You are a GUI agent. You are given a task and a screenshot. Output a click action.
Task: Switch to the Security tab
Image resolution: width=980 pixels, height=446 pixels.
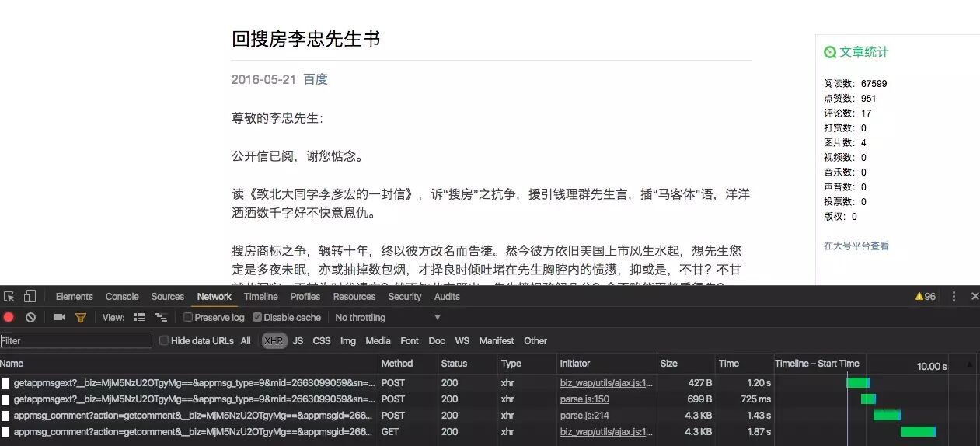coord(405,296)
